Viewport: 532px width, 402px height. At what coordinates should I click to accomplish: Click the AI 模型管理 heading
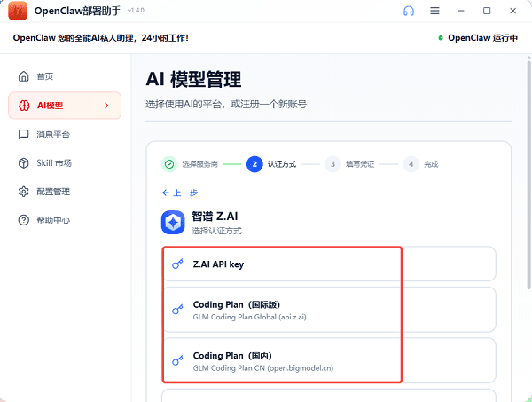click(x=193, y=79)
